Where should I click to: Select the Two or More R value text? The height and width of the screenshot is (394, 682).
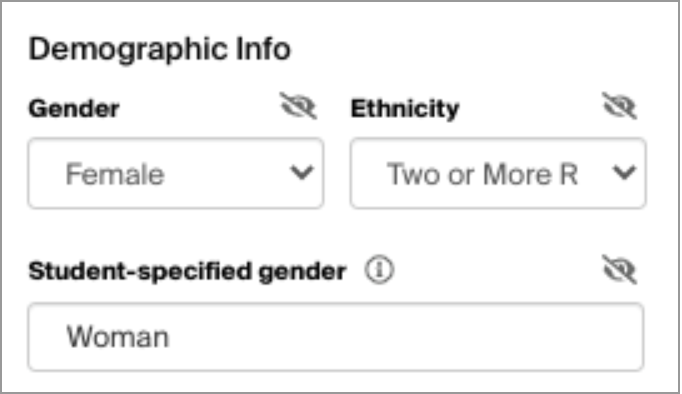482,174
